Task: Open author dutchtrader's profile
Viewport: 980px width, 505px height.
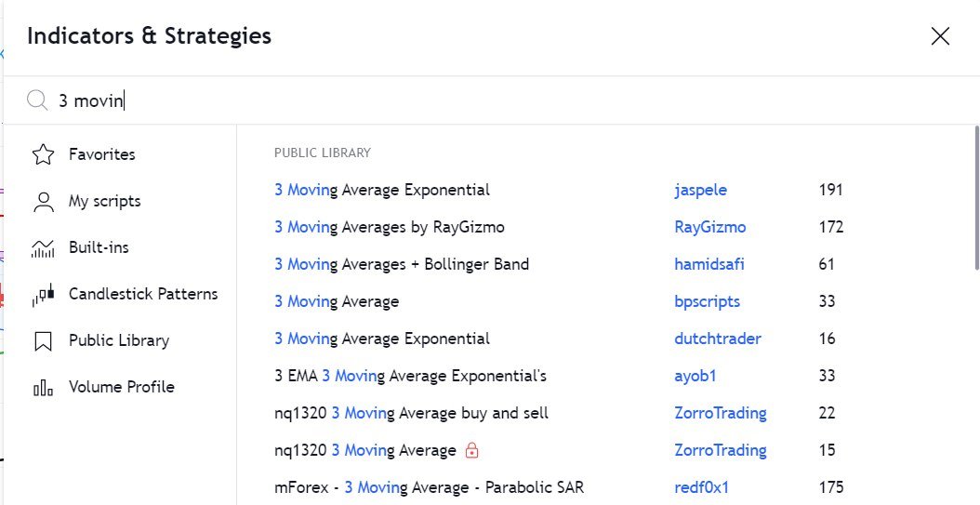Action: (718, 339)
